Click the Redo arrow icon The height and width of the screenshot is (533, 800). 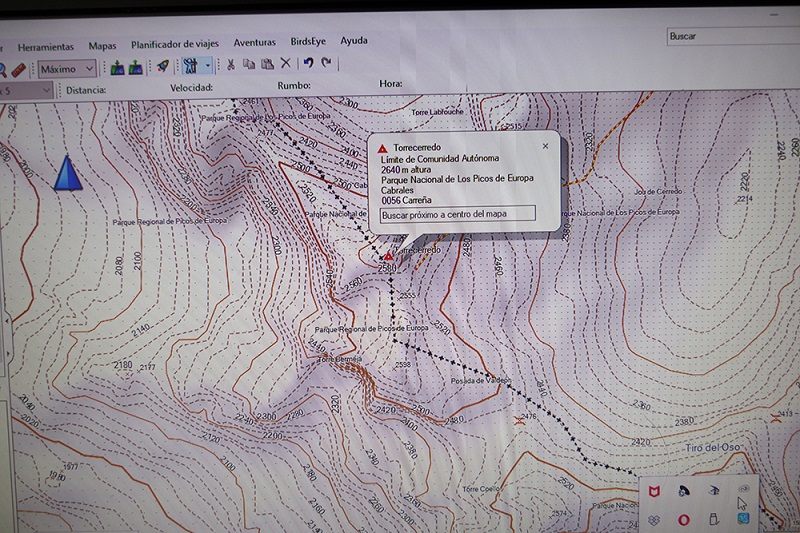[x=326, y=62]
